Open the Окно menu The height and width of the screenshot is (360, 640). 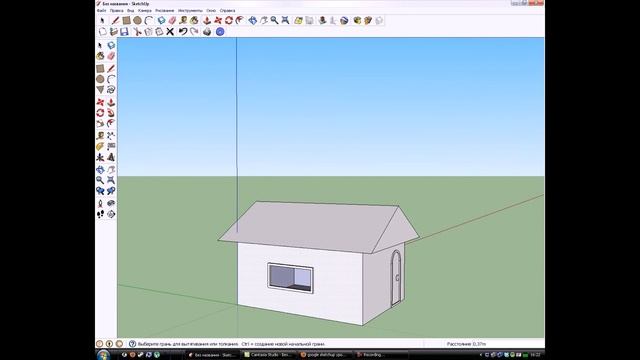click(211, 11)
